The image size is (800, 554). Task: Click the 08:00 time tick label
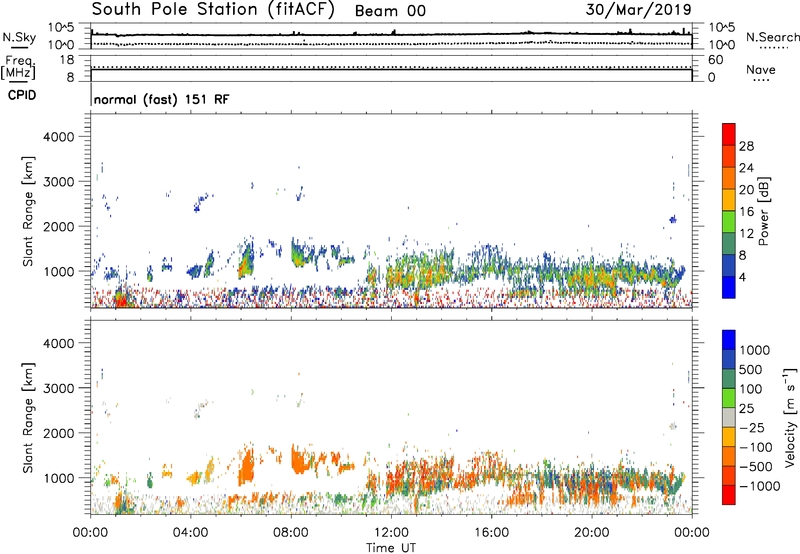pos(291,533)
